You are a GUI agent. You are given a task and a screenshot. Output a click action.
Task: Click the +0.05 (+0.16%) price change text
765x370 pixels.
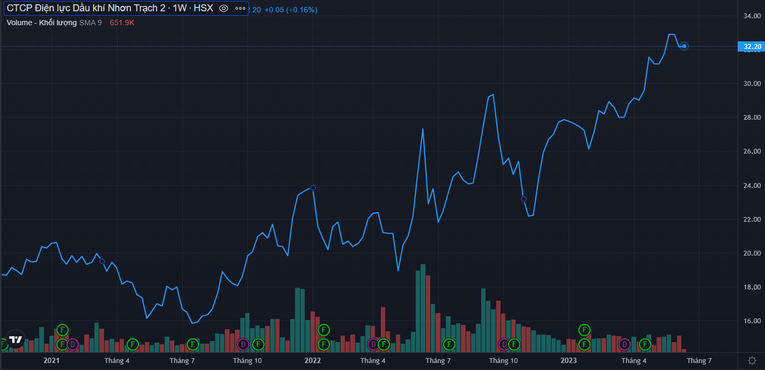coord(291,9)
